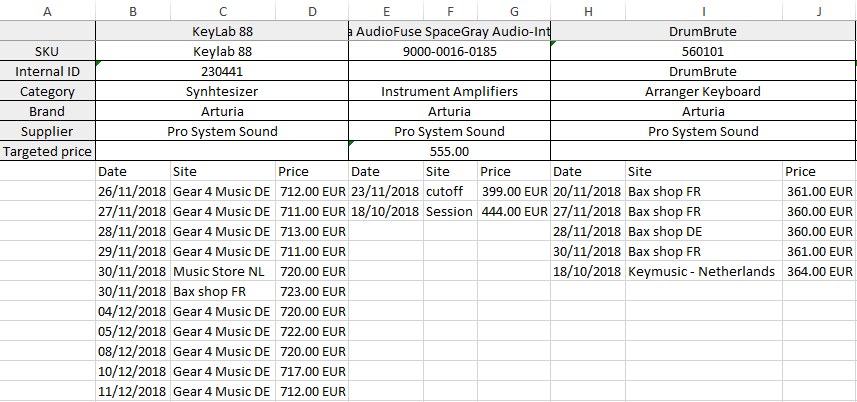Click the Category row label
Screen dimensions: 857x402
[48, 91]
